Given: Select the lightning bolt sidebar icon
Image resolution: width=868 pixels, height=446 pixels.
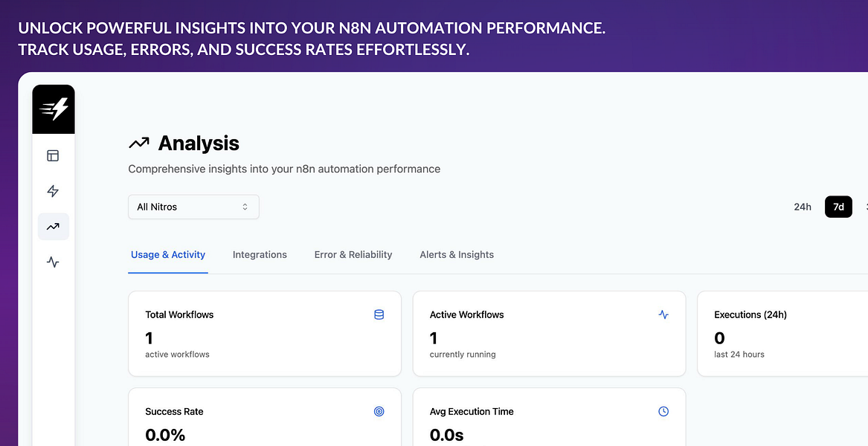Looking at the screenshot, I should pyautogui.click(x=53, y=191).
